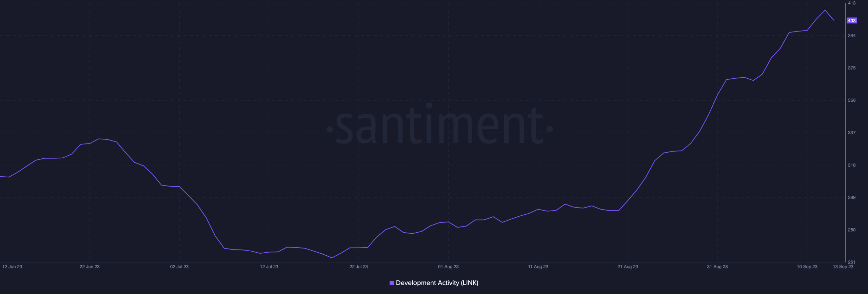Click the 318 y-axis value
The height and width of the screenshot is (294, 868).
[x=852, y=165]
